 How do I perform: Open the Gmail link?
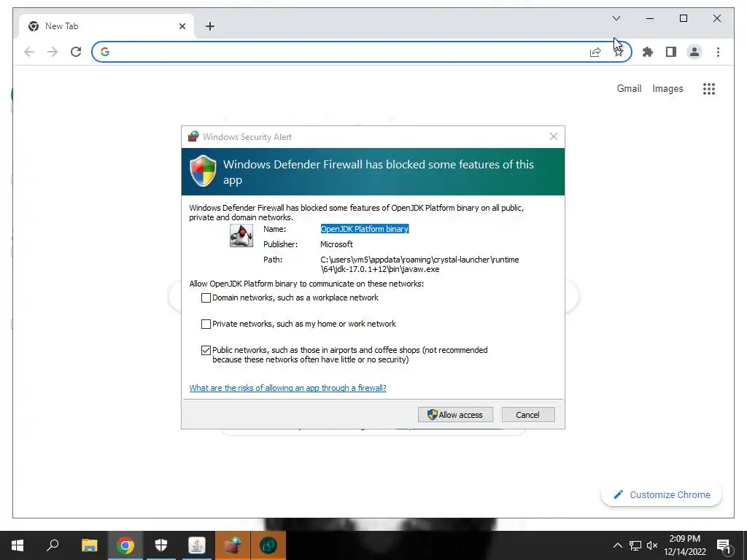click(x=629, y=88)
